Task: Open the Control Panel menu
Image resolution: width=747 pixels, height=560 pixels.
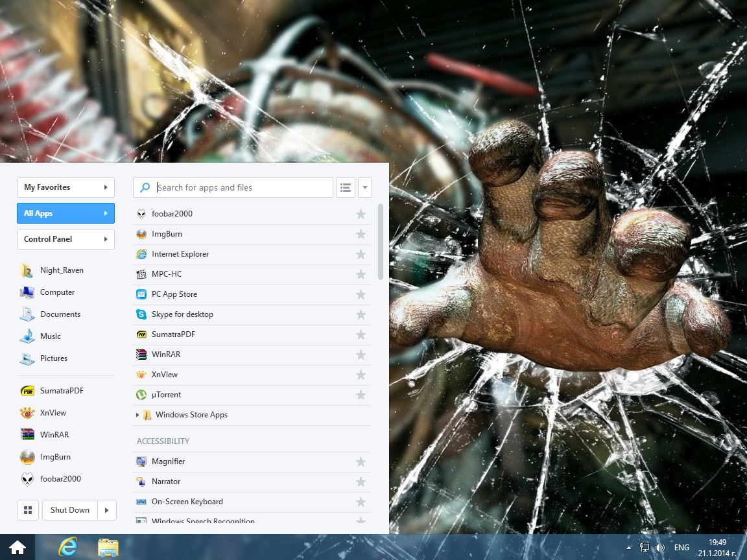Action: click(65, 239)
